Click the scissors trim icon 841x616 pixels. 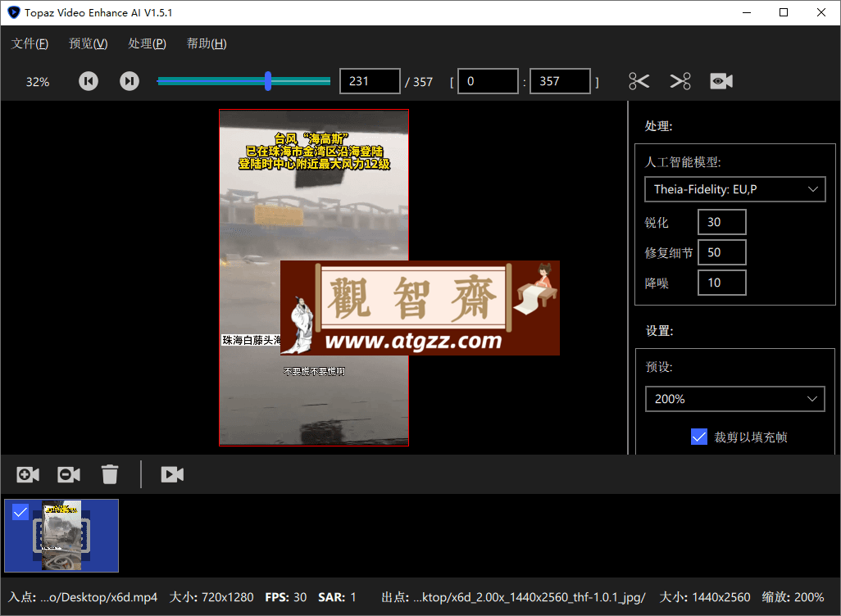639,81
